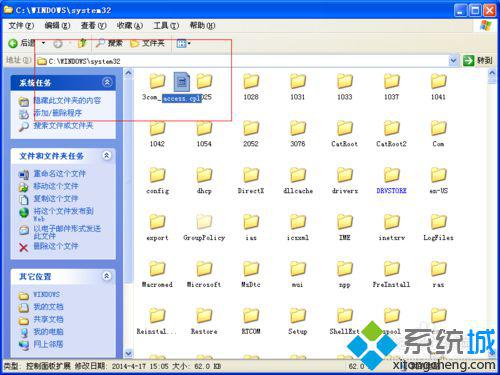This screenshot has width=500, height=375.
Task: Open the File menu
Action: [x=21, y=26]
